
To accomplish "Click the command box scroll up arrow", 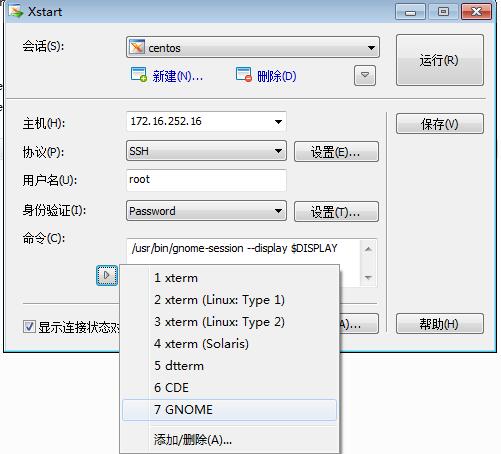I will (368, 249).
